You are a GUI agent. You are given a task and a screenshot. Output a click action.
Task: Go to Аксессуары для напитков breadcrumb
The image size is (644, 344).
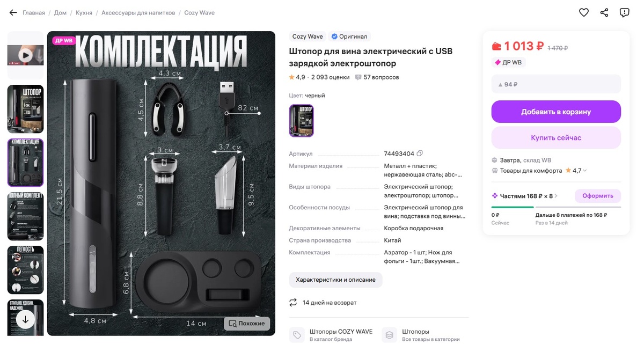coord(138,13)
